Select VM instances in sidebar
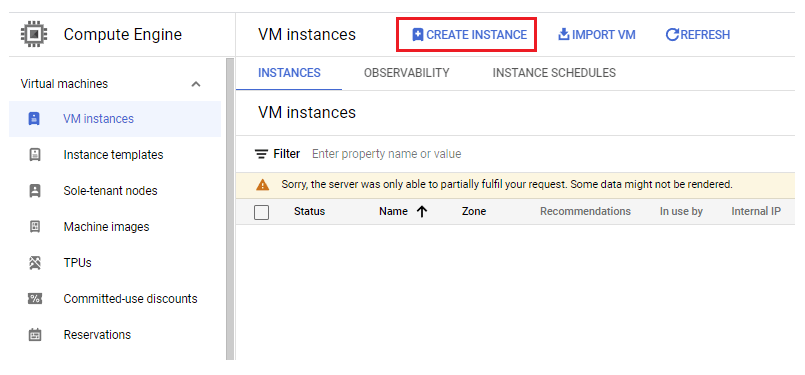 [x=115, y=119]
